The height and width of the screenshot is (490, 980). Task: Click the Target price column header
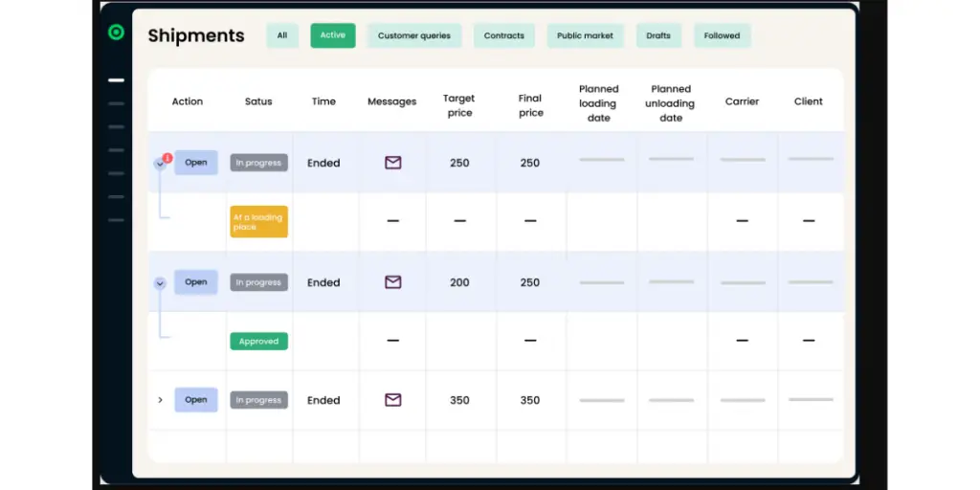(459, 105)
